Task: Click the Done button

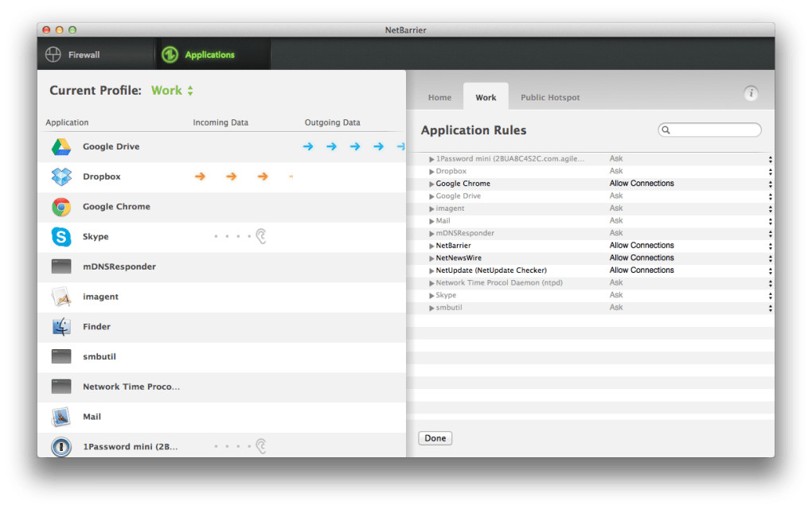Action: coord(435,438)
